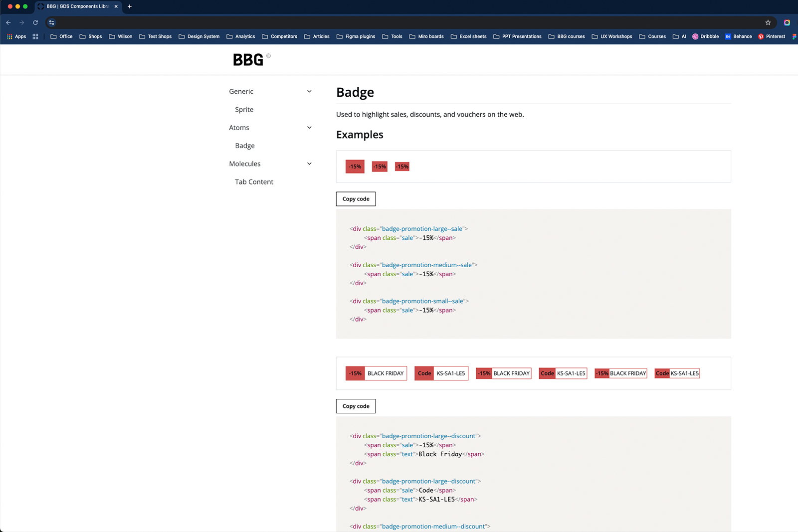Open the Pinterest bookmark
The width and height of the screenshot is (798, 532).
(771, 36)
